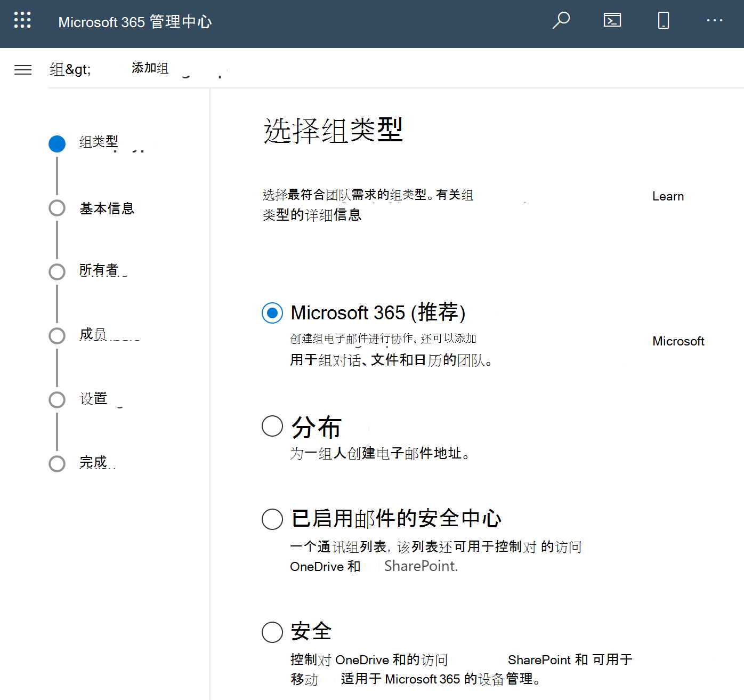Select the 已启用邮件的安全中心 radio button
Viewport: 744px width, 700px height.
click(x=272, y=519)
